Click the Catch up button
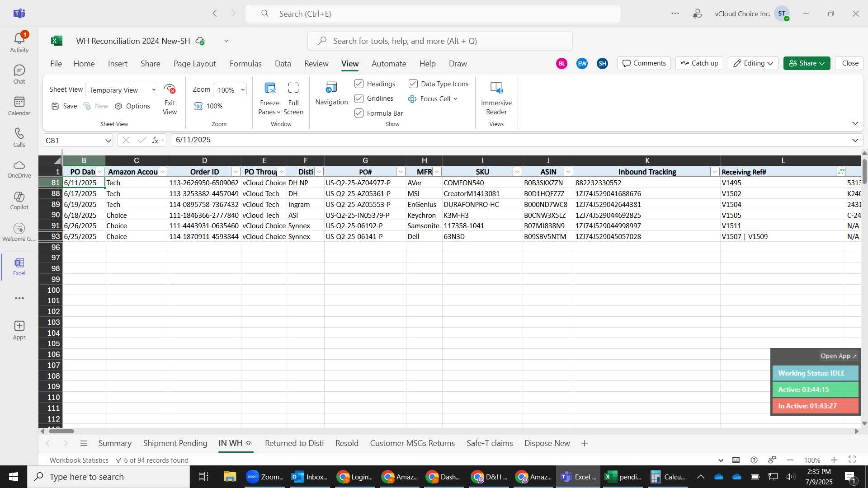The width and height of the screenshot is (868, 488). pos(699,63)
